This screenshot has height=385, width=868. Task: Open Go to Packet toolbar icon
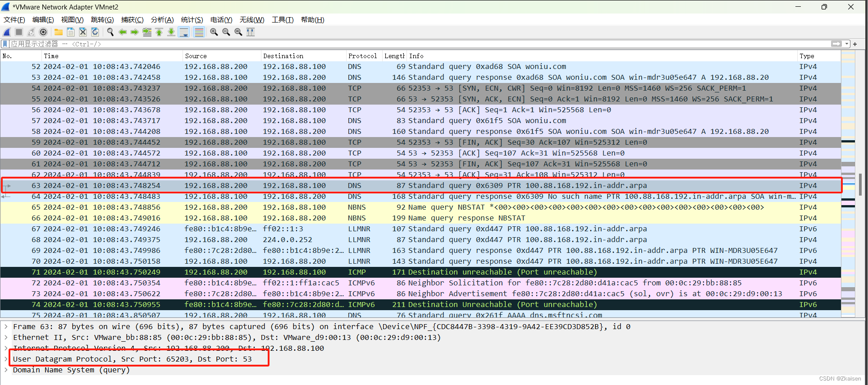click(x=147, y=32)
